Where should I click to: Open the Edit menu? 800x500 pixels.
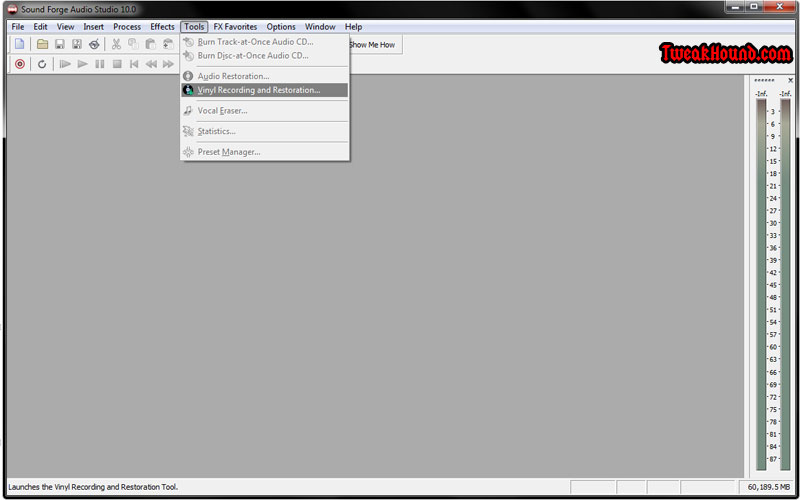pos(40,27)
